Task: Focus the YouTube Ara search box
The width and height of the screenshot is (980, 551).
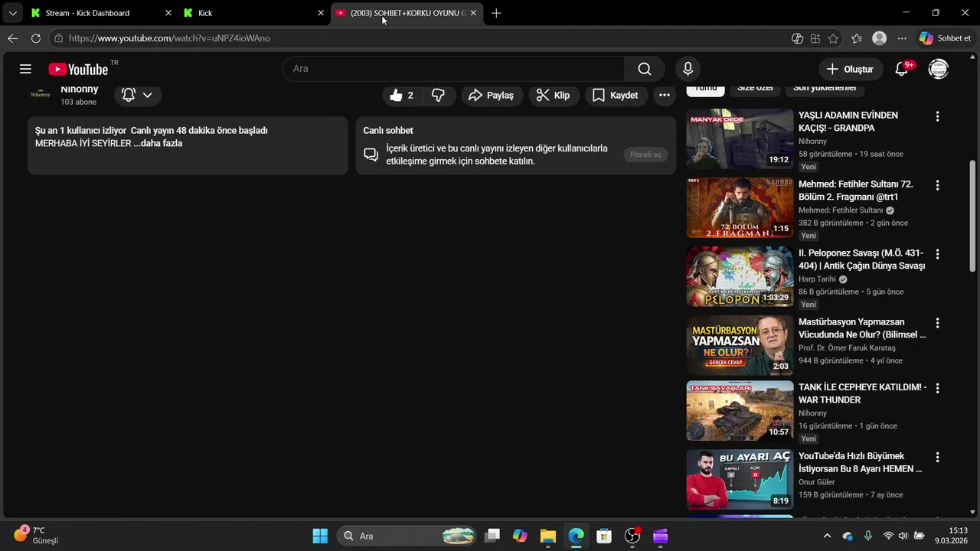Action: [453, 69]
